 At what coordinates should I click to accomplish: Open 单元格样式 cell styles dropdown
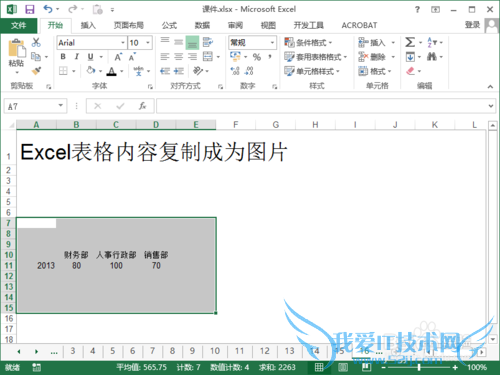312,71
